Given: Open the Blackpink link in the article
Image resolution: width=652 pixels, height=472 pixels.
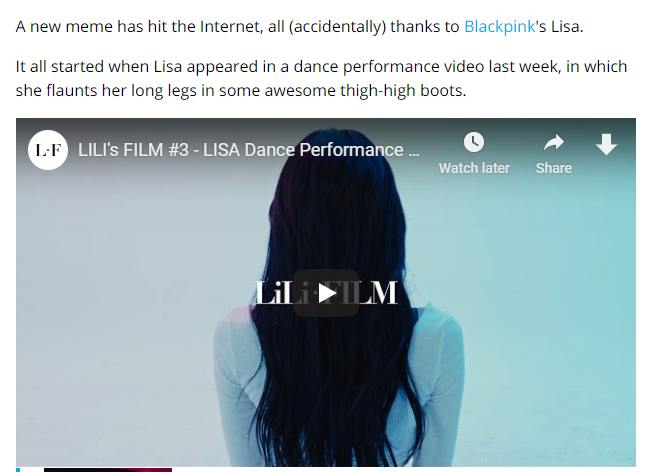Looking at the screenshot, I should tap(499, 27).
